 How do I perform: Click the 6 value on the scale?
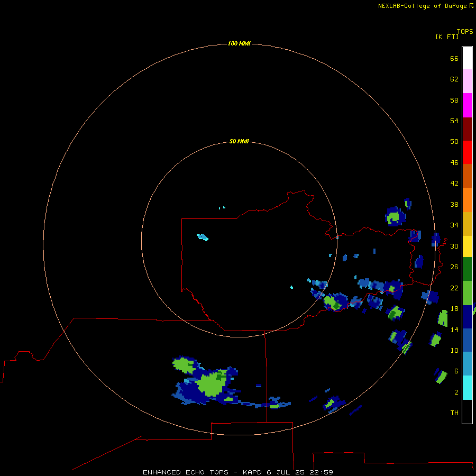coord(456,371)
